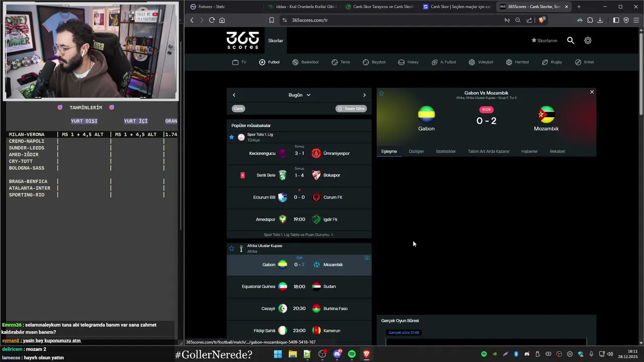
Task: Open Discord from taskbar
Action: [337, 354]
